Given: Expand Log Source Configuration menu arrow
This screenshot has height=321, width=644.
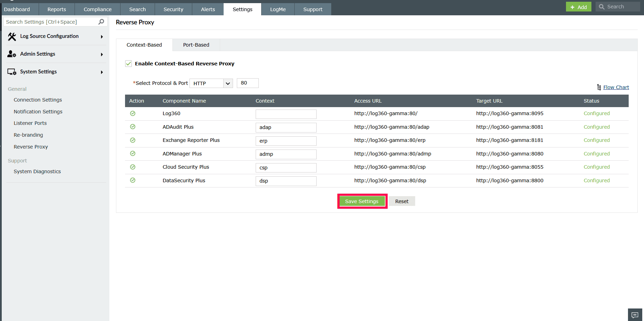Looking at the screenshot, I should point(102,37).
